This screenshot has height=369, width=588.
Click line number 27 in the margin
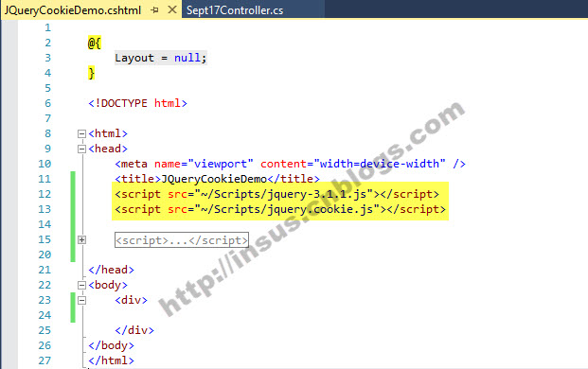tap(45, 360)
